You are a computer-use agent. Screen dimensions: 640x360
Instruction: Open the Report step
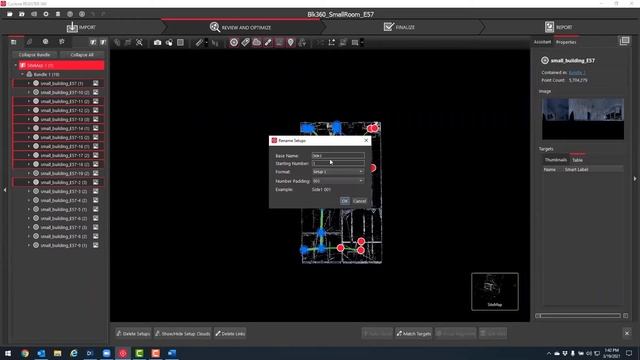[558, 27]
